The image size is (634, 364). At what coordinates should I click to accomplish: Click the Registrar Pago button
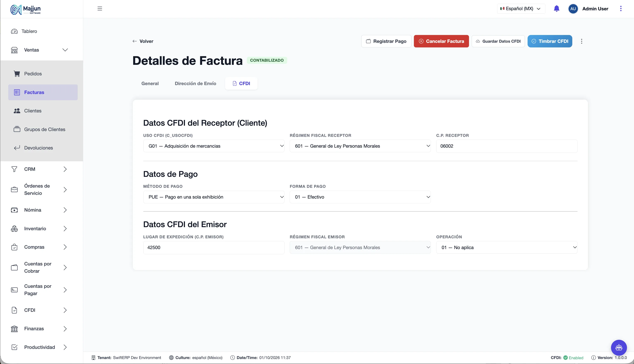coord(386,41)
